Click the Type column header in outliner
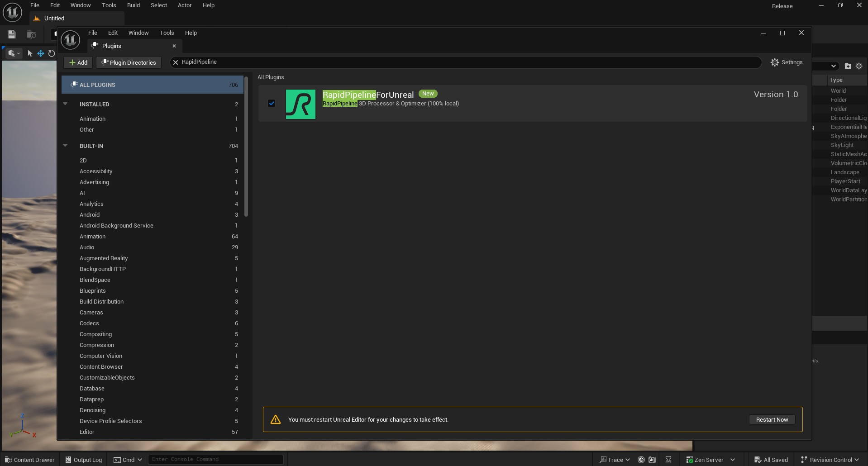The height and width of the screenshot is (466, 868). pos(847,80)
